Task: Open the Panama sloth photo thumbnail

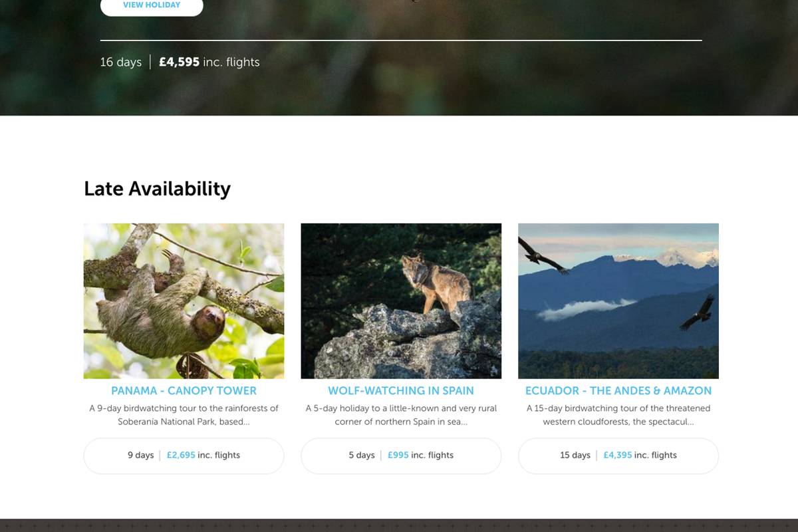Action: (x=184, y=301)
